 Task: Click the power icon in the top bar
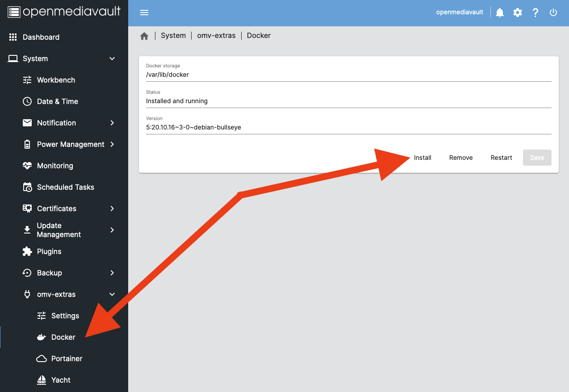coord(553,12)
